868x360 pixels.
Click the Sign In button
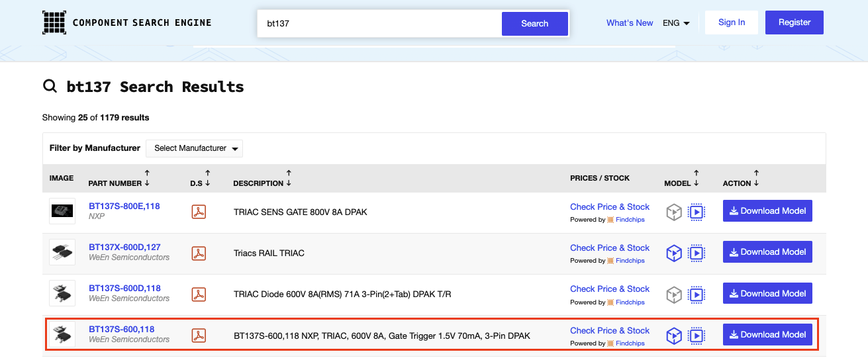(732, 22)
